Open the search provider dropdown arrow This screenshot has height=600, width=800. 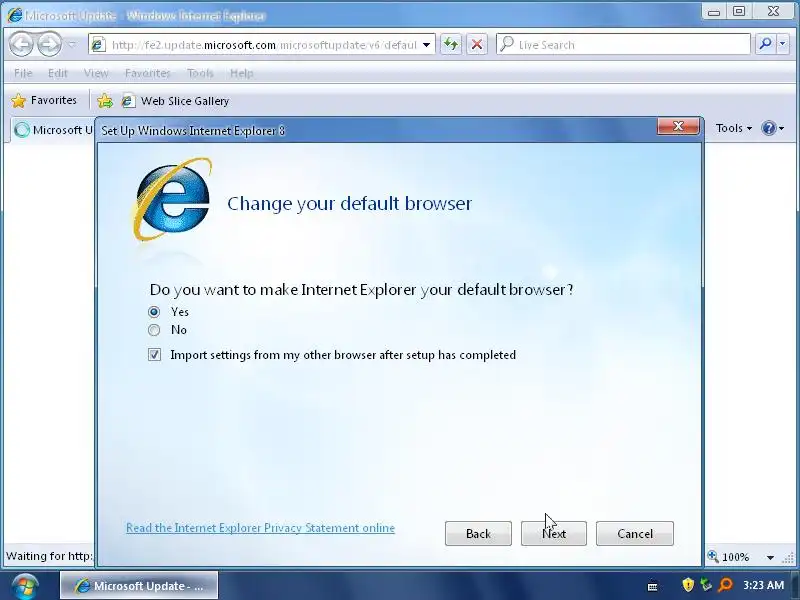pos(783,44)
